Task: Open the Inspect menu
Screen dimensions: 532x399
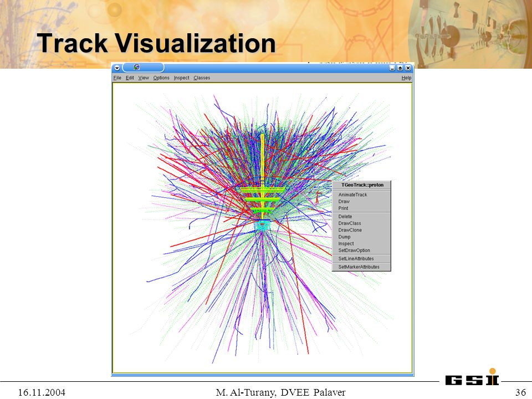Action: tap(182, 78)
